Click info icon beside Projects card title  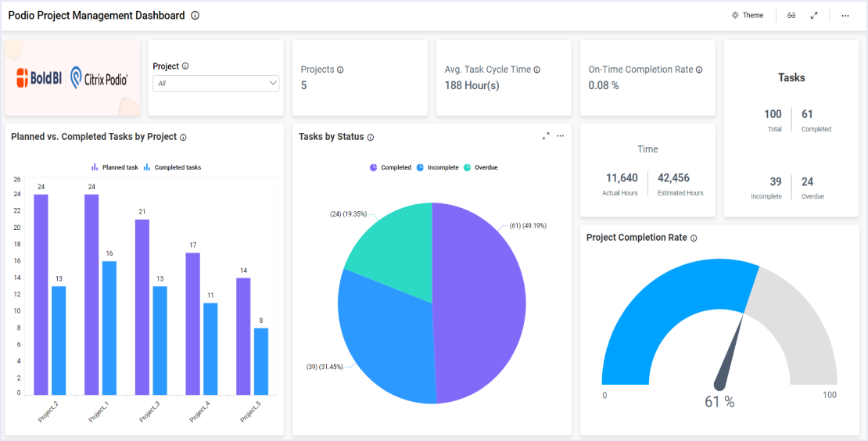[340, 70]
